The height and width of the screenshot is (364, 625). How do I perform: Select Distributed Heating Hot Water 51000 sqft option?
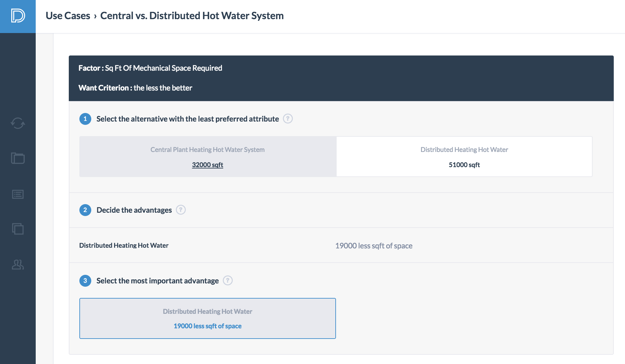tap(464, 157)
